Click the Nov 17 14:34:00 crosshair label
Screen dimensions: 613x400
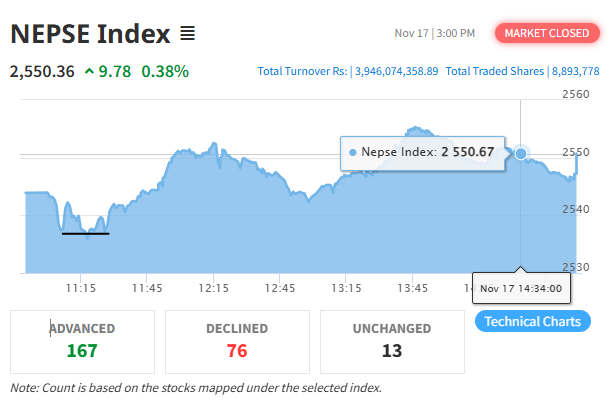520,288
